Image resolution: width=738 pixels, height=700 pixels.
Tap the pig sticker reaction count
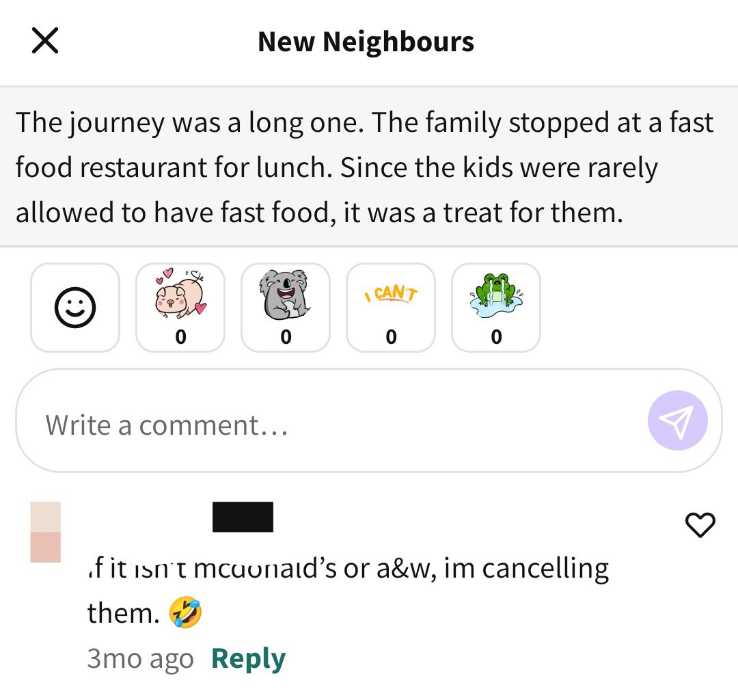[180, 336]
